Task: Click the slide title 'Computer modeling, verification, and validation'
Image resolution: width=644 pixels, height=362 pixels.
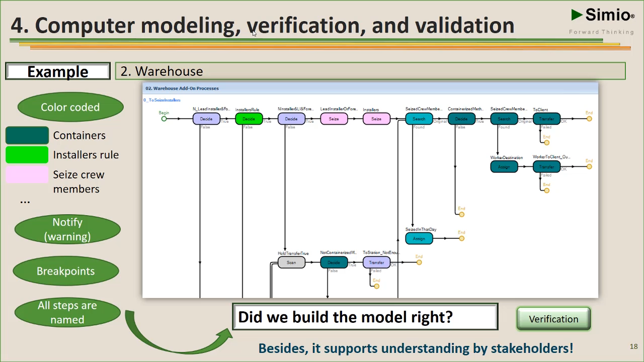Action: coord(275,25)
